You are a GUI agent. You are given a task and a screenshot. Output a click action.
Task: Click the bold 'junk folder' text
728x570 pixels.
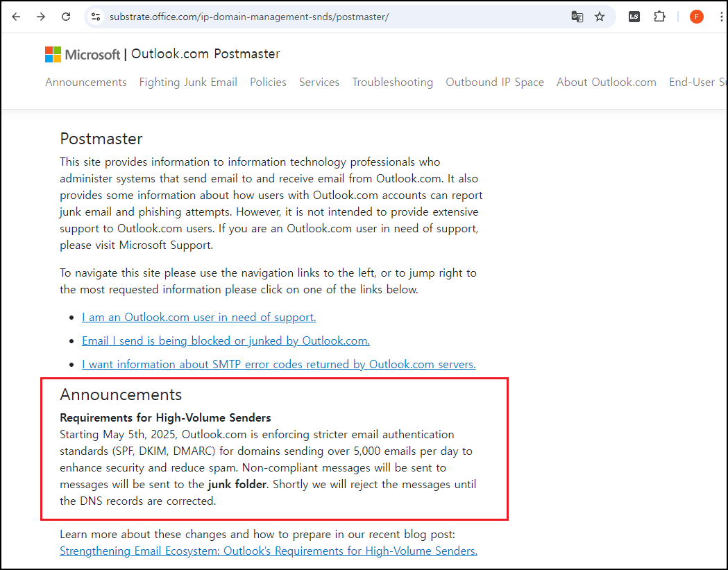(237, 485)
